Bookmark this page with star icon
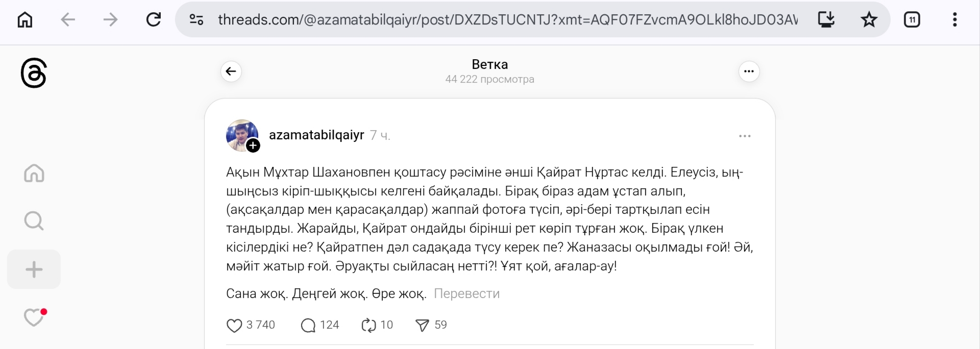Viewport: 980px width, 349px height. 869,20
